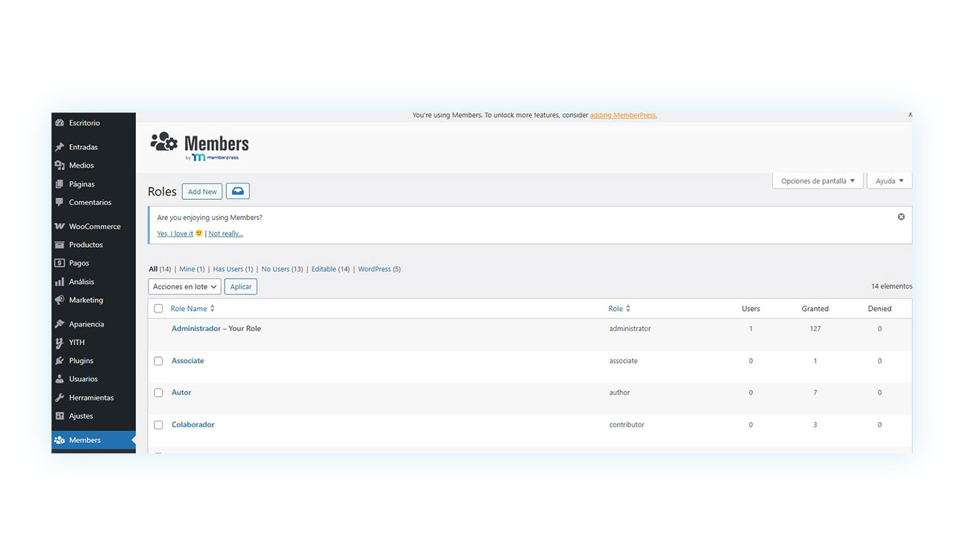Check the Autor role checkbox
The width and height of the screenshot is (970, 560).
(x=158, y=393)
